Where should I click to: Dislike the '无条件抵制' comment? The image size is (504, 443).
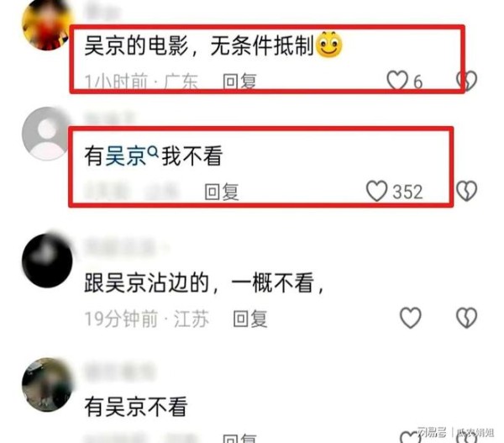(x=467, y=80)
